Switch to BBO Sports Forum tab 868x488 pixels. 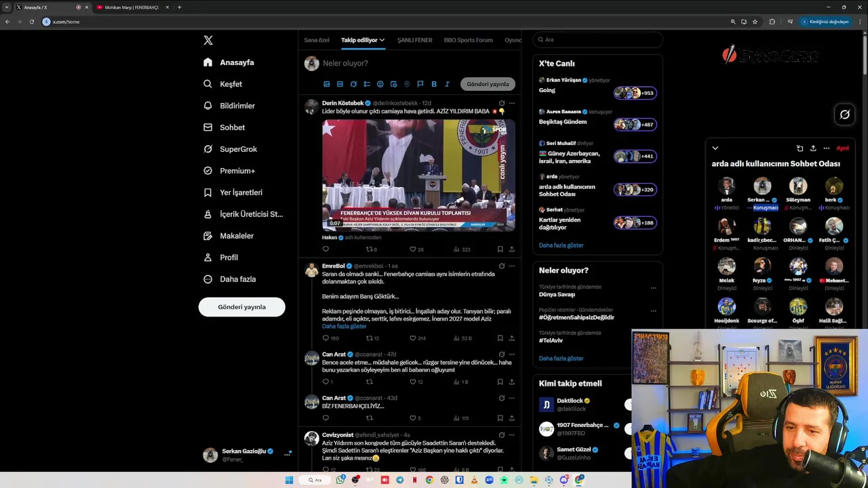[x=469, y=40]
